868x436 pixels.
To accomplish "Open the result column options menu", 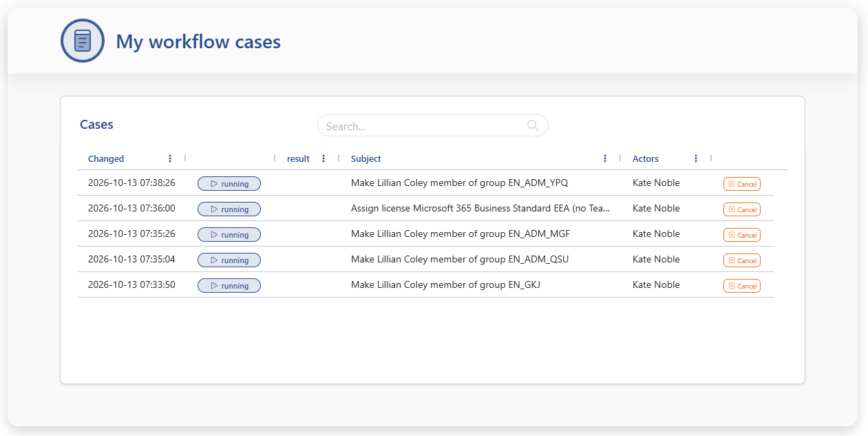I will (324, 158).
